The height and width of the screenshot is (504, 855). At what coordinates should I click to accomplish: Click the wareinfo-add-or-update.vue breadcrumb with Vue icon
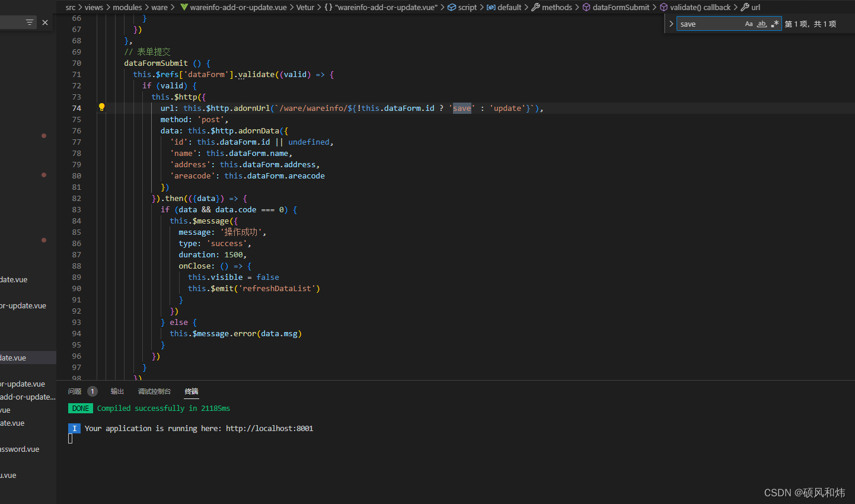pyautogui.click(x=233, y=7)
